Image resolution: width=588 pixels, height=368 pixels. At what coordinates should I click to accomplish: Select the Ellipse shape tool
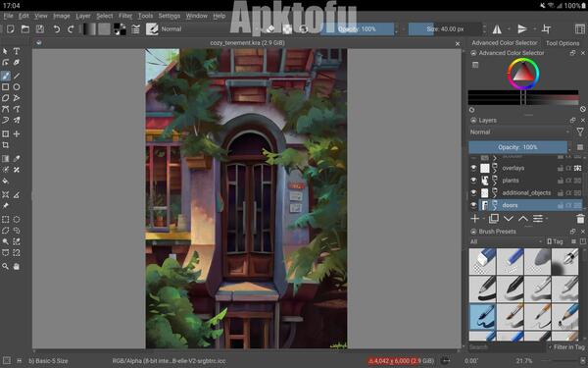(x=17, y=87)
